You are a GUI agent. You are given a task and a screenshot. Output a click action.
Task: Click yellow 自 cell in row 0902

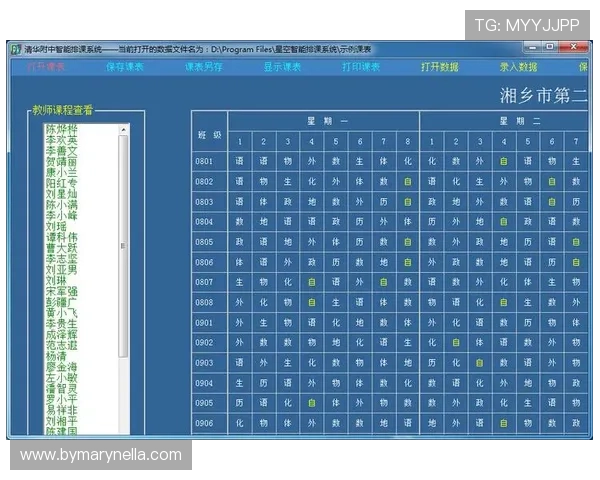(x=456, y=343)
